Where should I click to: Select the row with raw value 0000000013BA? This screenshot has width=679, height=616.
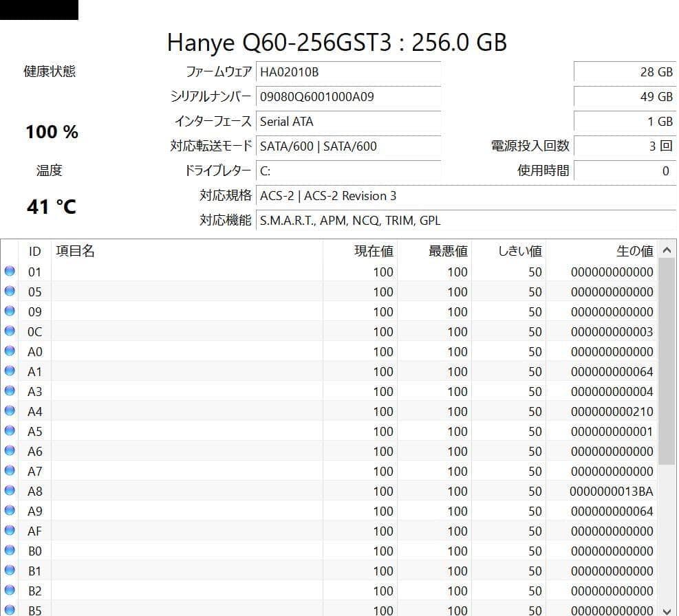coord(344,491)
